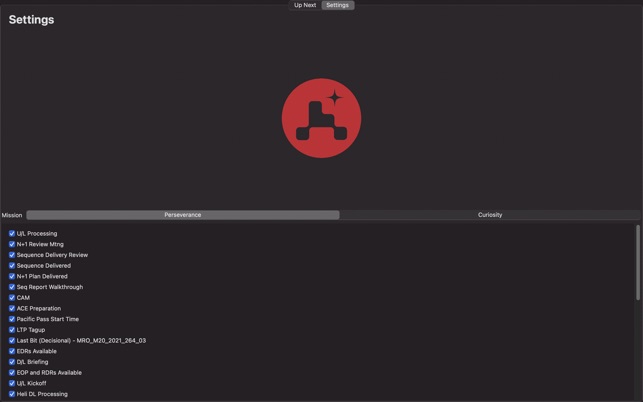Uncheck Seq Report Walkthrough checkbox
The image size is (643, 402).
pyautogui.click(x=12, y=287)
